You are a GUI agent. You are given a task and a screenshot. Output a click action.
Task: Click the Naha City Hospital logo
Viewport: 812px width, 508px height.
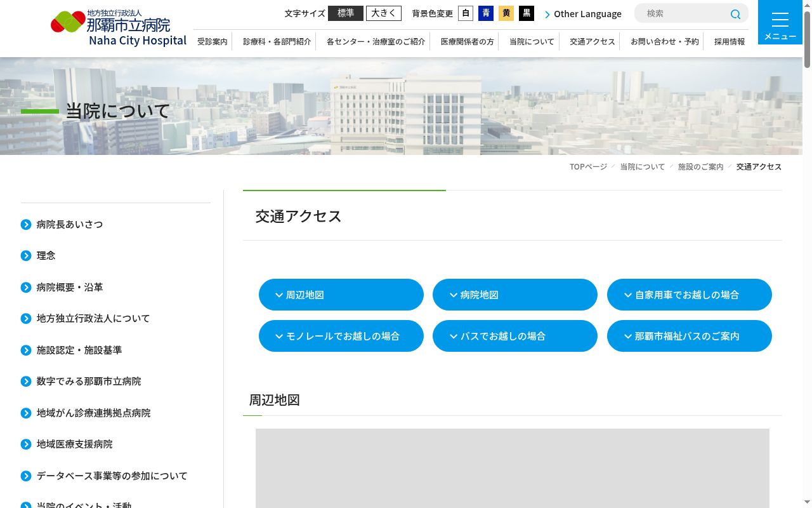pyautogui.click(x=119, y=28)
